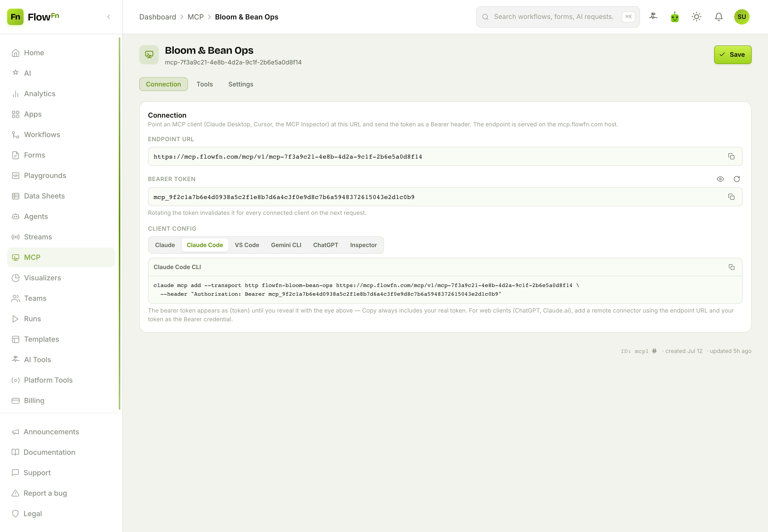
Task: Toggle bearer token visibility with eye icon
Action: point(720,179)
